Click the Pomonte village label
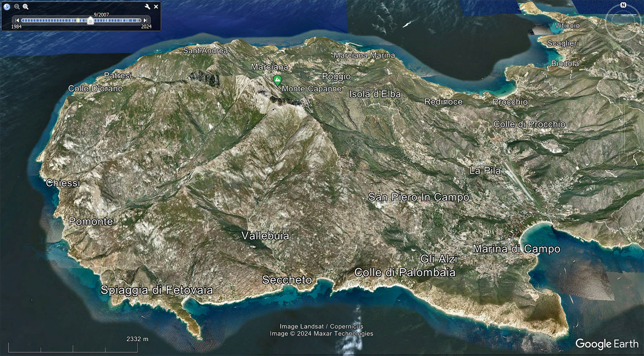Viewport: 644px width, 356px height. pyautogui.click(x=91, y=221)
